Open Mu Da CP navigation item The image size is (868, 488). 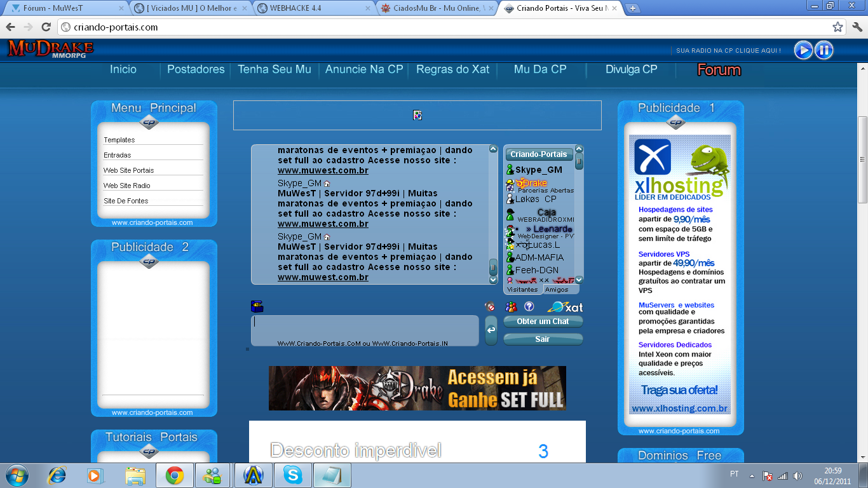540,69
